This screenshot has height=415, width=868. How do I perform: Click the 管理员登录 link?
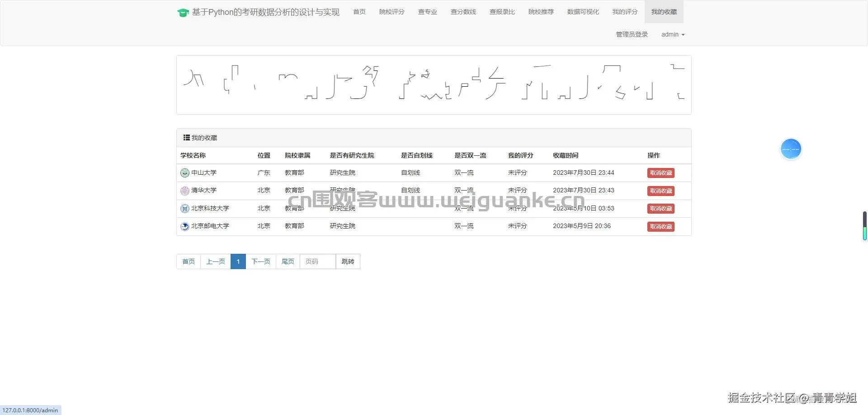(632, 34)
